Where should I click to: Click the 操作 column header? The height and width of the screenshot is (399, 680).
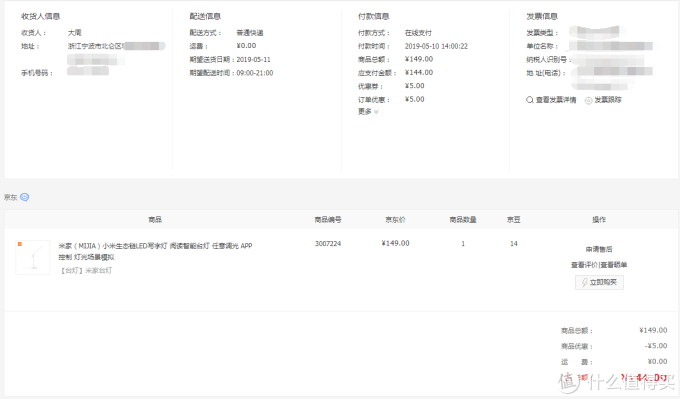point(599,220)
